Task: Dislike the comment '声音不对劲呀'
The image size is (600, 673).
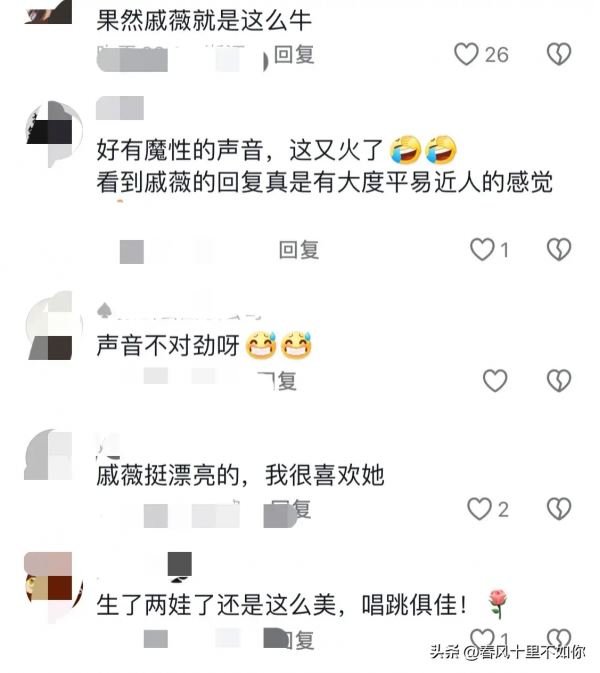Action: [559, 380]
